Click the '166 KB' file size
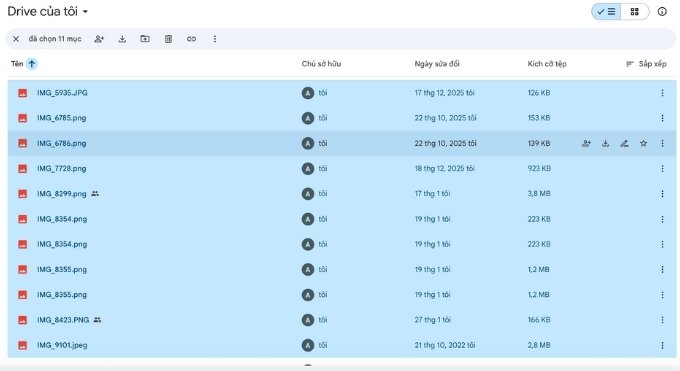Screen dimensions: 680x371 coord(539,320)
